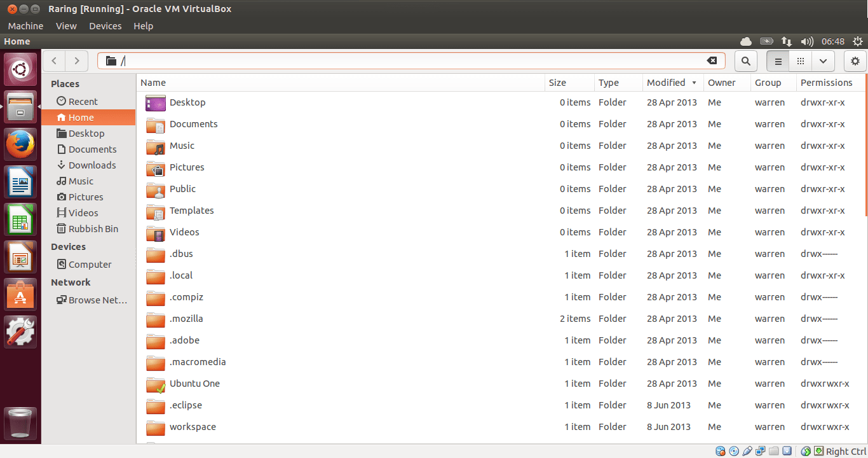Image resolution: width=868 pixels, height=458 pixels.
Task: Open the Rubbish Bin launcher icon
Action: (21, 423)
